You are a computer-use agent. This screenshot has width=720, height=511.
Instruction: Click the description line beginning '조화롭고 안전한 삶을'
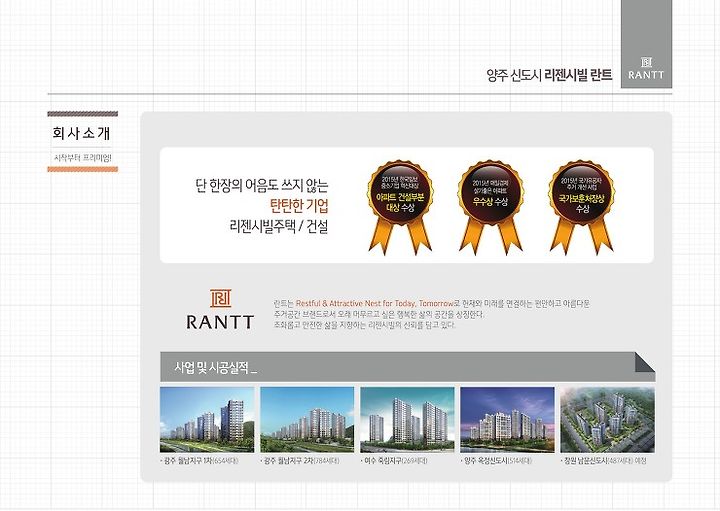pos(365,325)
